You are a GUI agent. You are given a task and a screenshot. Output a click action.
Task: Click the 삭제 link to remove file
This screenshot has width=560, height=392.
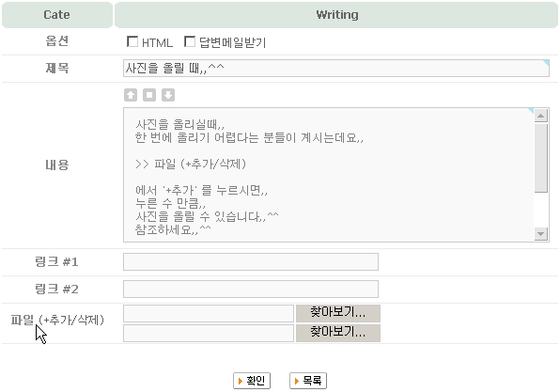coord(87,320)
